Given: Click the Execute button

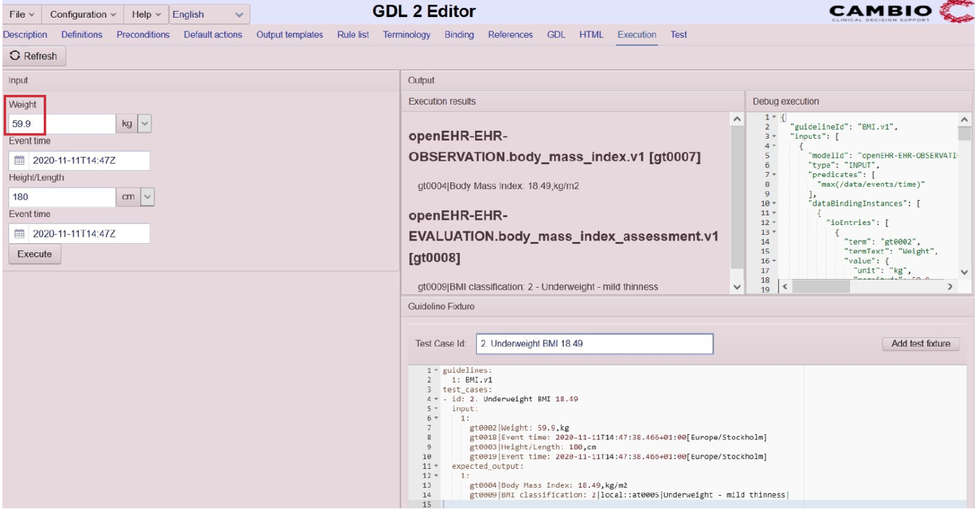Looking at the screenshot, I should point(34,254).
